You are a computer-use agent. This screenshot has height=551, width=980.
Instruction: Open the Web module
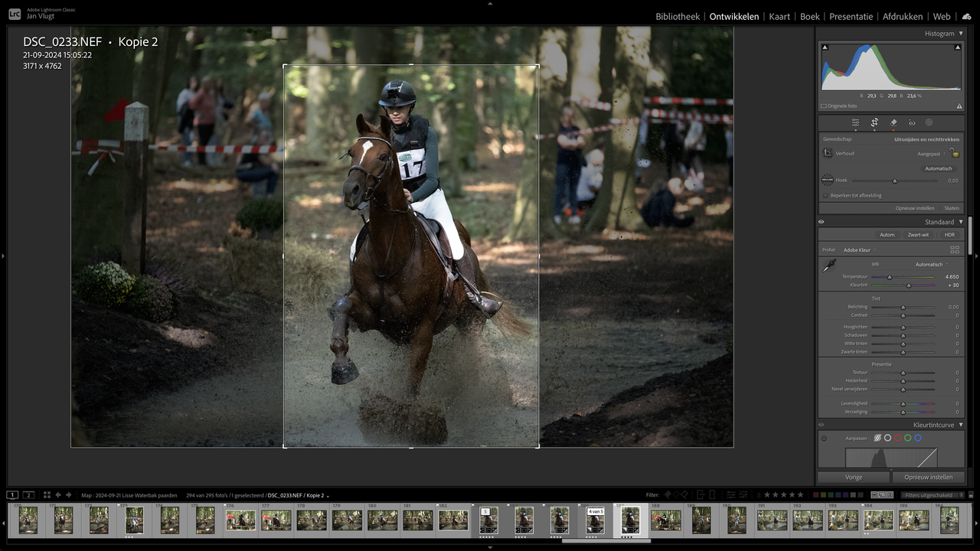click(x=942, y=16)
